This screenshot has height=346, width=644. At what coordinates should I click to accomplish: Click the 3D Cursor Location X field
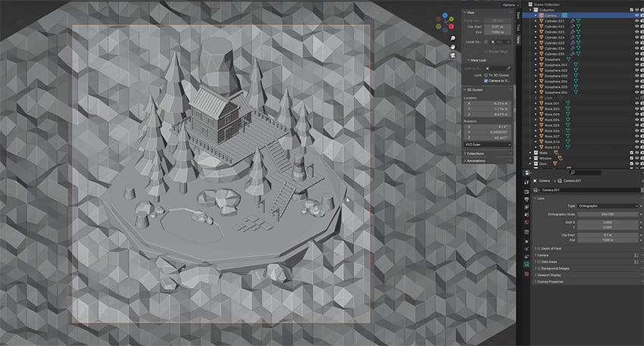point(487,104)
